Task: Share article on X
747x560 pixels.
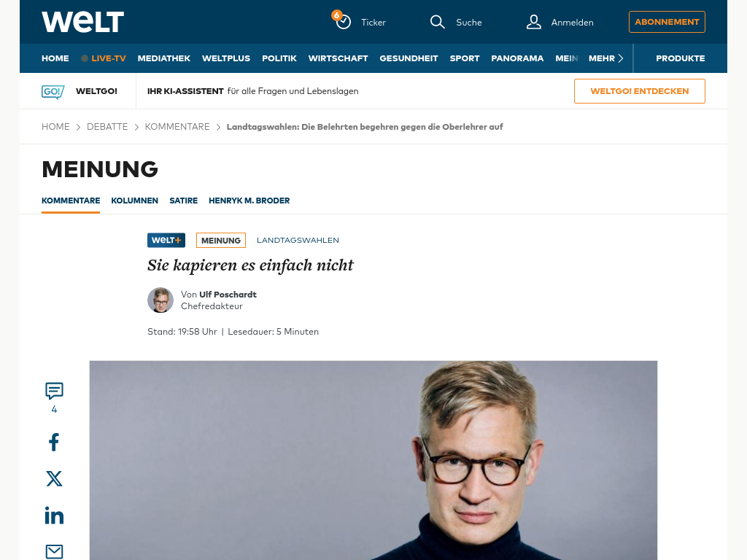Action: coord(54,478)
